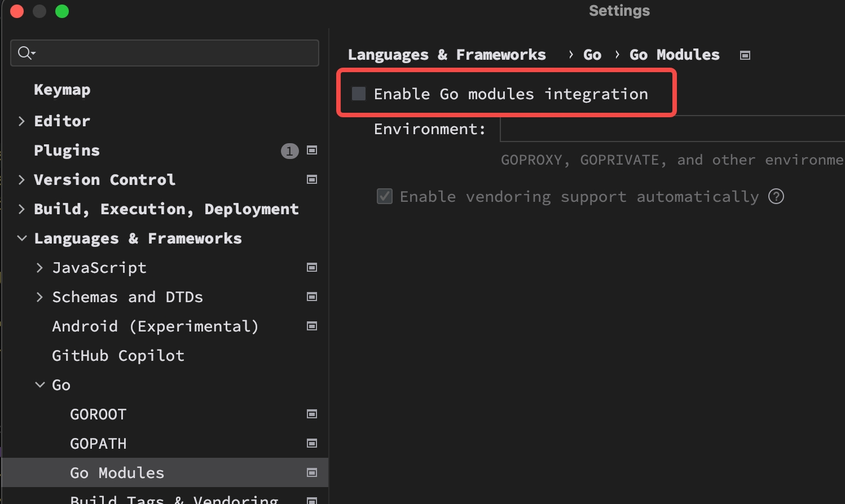Click the icon beside Go Modules entry
Viewport: 845px width, 504px height.
point(311,472)
